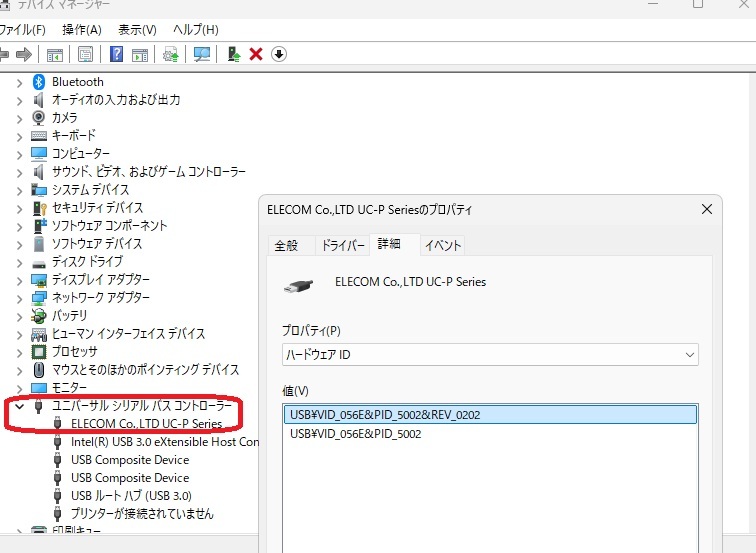
Task: Click the camera category icon
Action: tap(39, 118)
